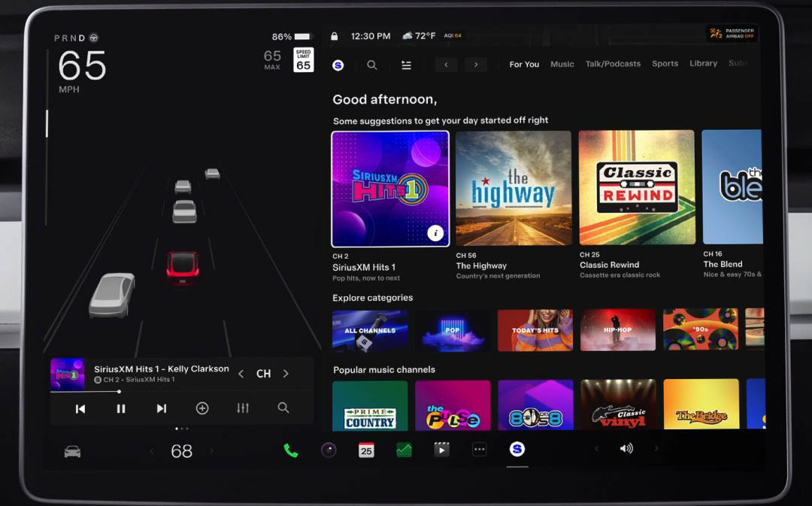Tap the info icon on the SiriusXM Hits 1 card
Image resolution: width=812 pixels, height=506 pixels.
435,233
